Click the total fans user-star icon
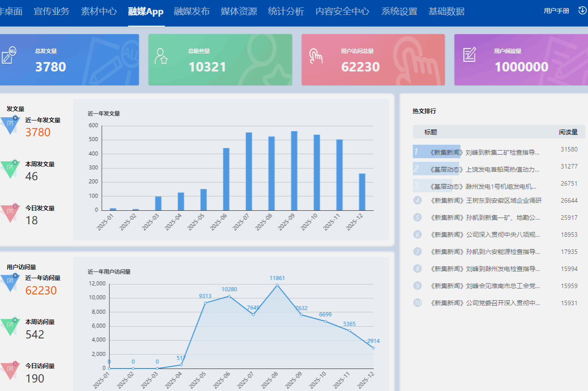Image resolution: width=588 pixels, height=391 pixels. tap(160, 56)
